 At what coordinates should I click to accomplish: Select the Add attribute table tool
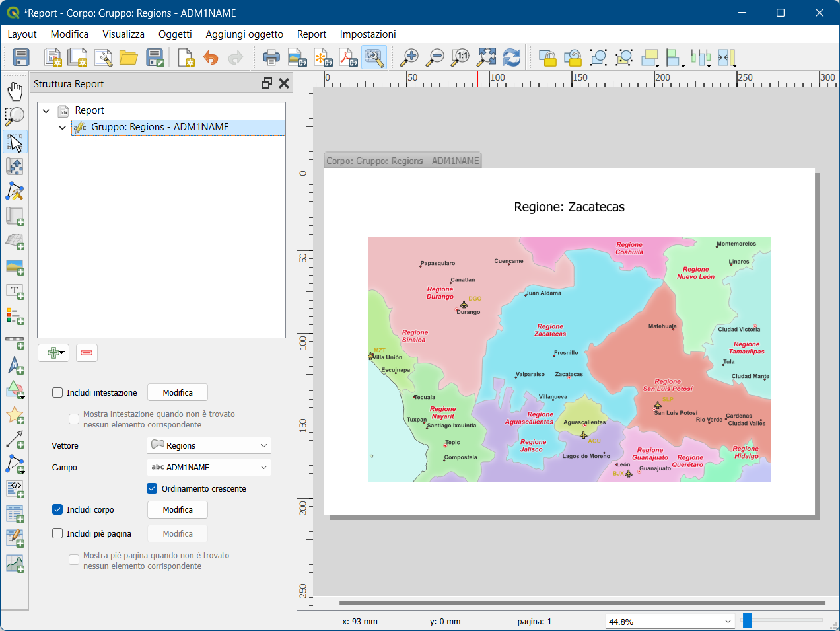tap(15, 513)
